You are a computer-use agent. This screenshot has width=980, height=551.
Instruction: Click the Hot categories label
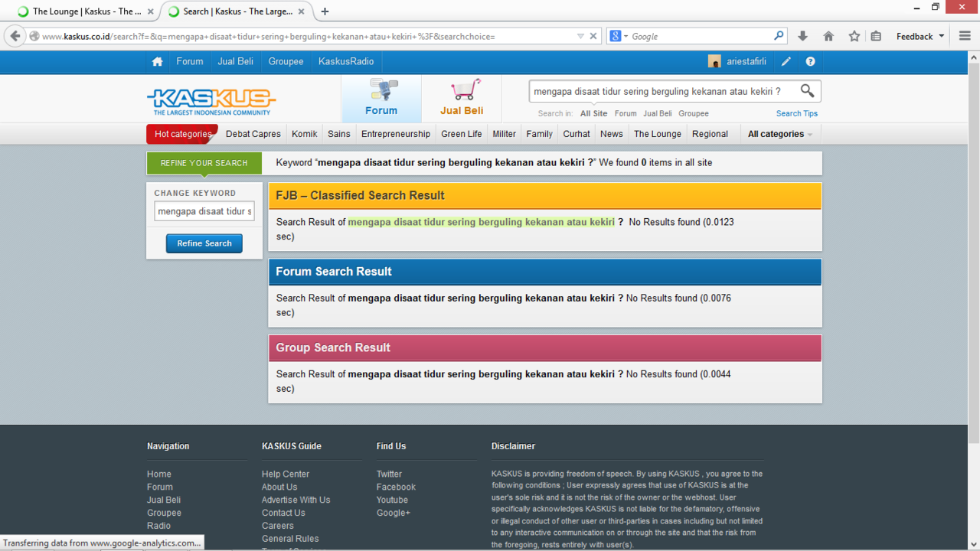click(183, 134)
